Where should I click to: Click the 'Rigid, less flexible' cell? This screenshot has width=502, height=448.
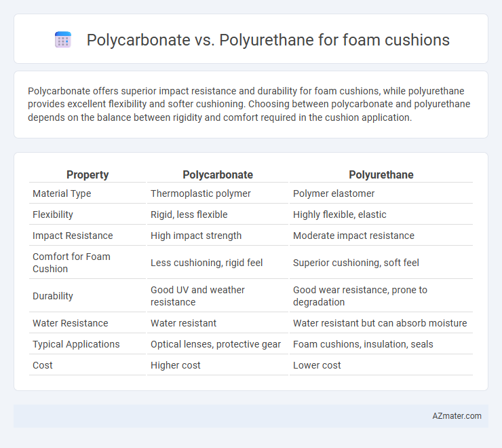189,214
